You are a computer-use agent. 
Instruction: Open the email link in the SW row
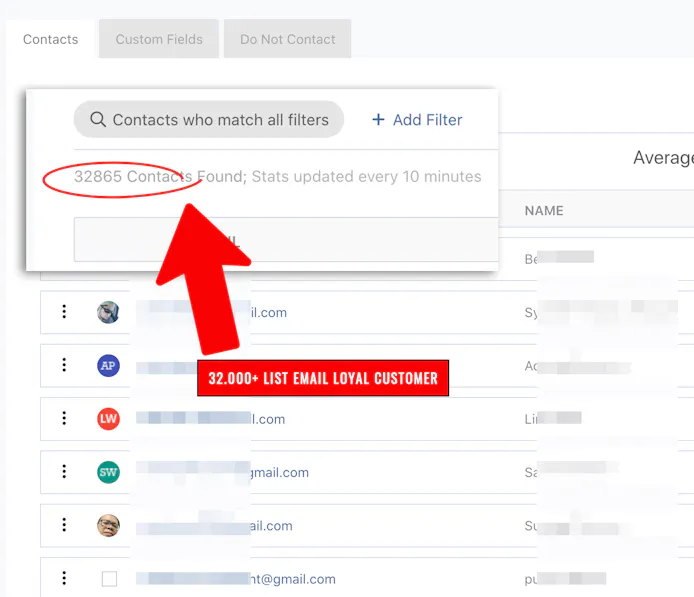[x=278, y=472]
